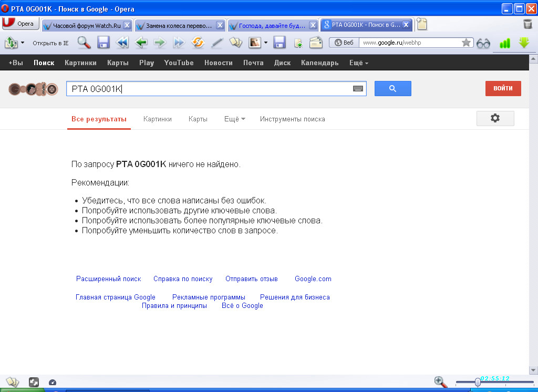The width and height of the screenshot is (538, 392).
Task: Open closed tabs trash icon
Action: (x=527, y=24)
